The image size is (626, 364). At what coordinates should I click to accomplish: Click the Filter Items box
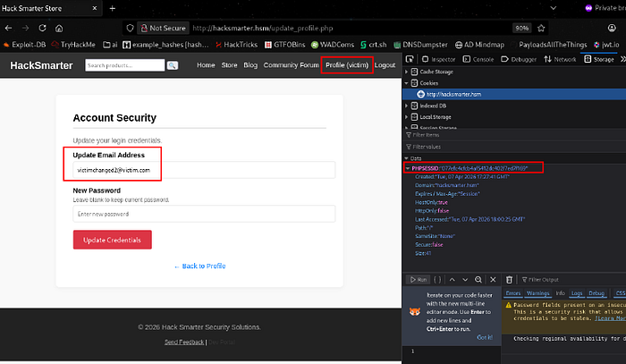514,135
